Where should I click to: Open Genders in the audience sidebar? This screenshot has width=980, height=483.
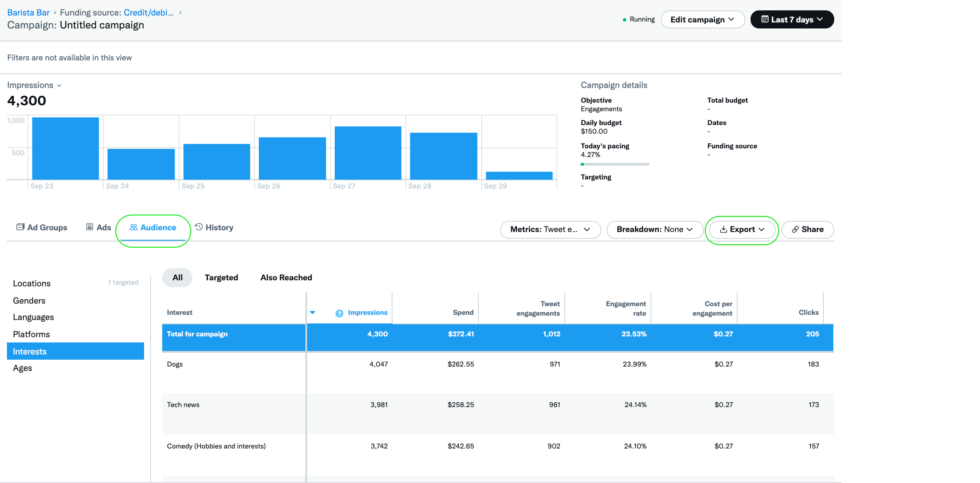[29, 301]
